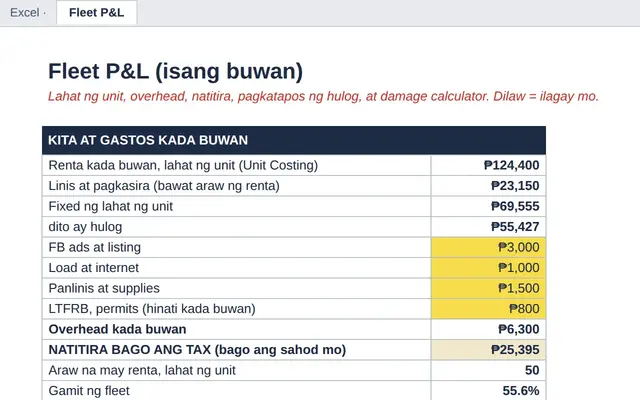Click the ₱124,400 value cell

click(x=489, y=165)
